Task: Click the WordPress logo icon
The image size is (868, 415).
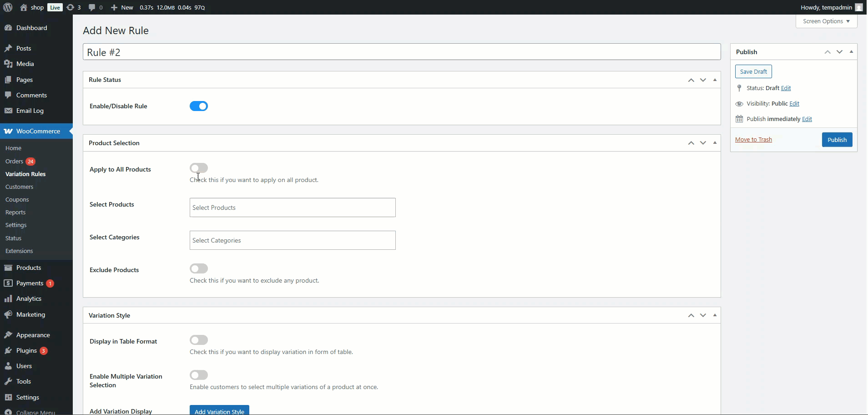Action: coord(8,7)
